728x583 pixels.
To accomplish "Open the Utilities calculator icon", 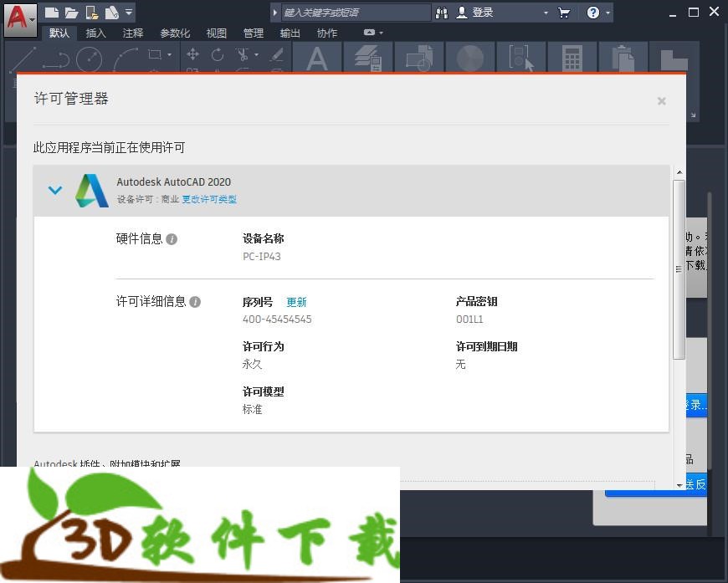I will [x=572, y=59].
